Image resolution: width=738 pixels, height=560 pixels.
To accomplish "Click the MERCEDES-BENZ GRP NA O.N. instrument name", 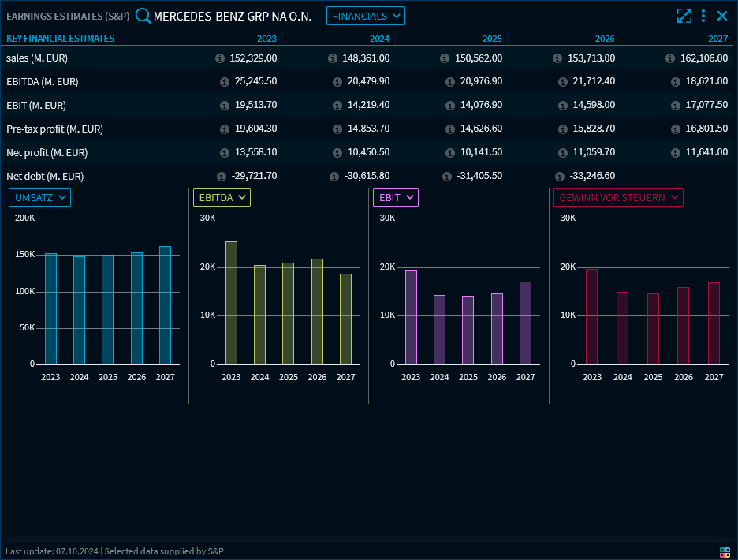I will (x=233, y=16).
